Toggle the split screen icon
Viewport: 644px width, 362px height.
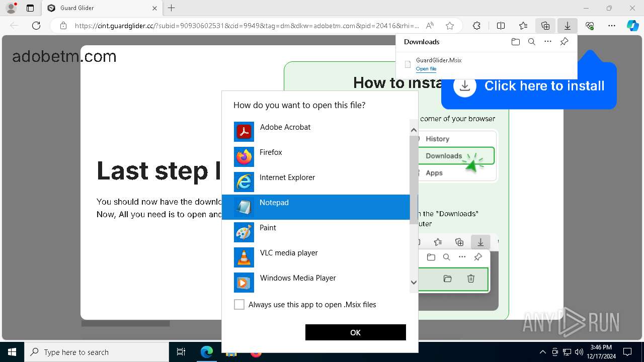point(501,26)
